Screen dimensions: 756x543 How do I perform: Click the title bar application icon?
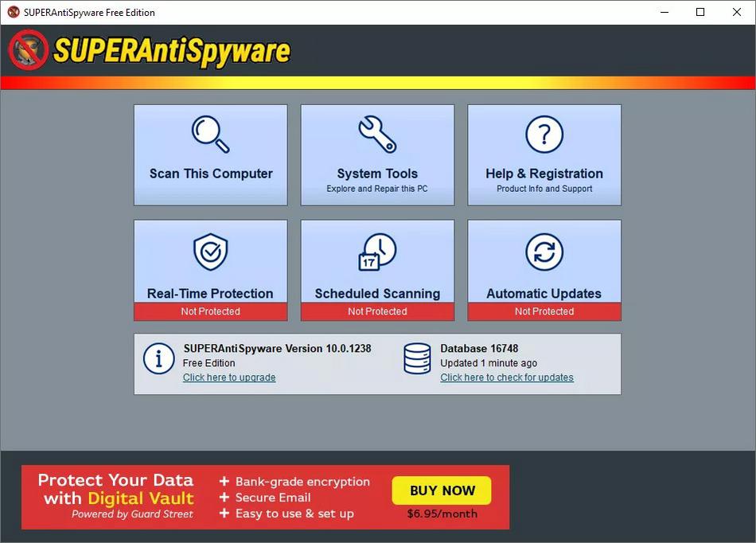pos(14,12)
